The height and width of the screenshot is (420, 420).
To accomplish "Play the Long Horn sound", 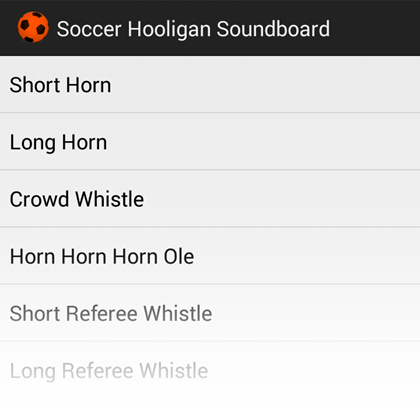I will point(210,142).
